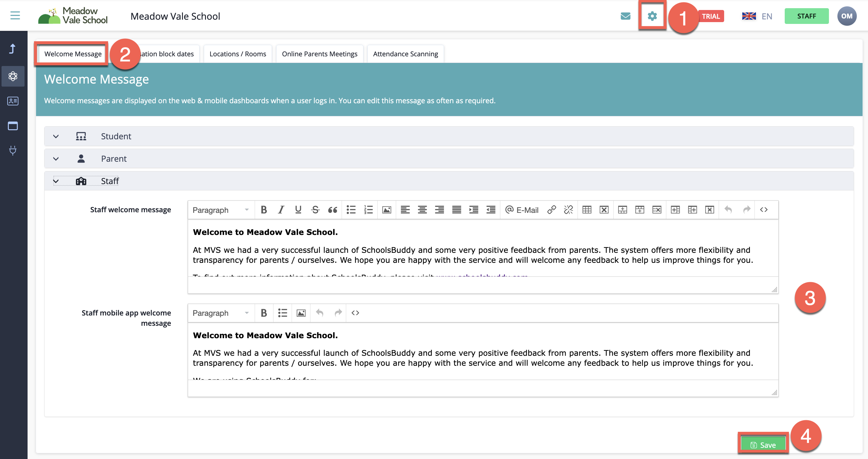Open the Online Parents Meetings tab

coord(320,54)
